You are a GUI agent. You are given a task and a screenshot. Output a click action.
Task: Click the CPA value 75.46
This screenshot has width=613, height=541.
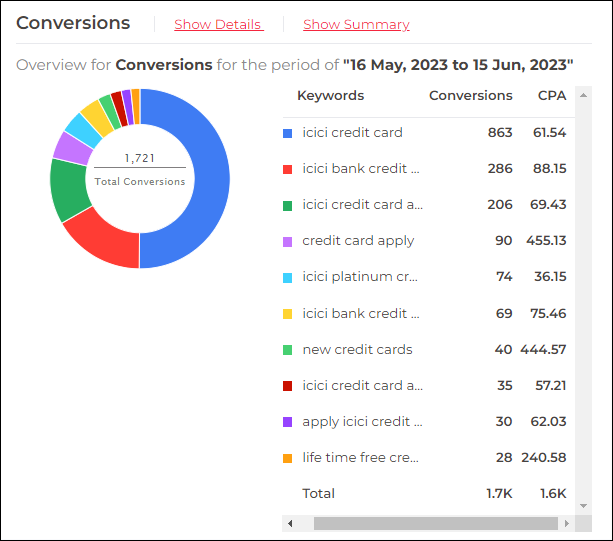[x=548, y=313]
